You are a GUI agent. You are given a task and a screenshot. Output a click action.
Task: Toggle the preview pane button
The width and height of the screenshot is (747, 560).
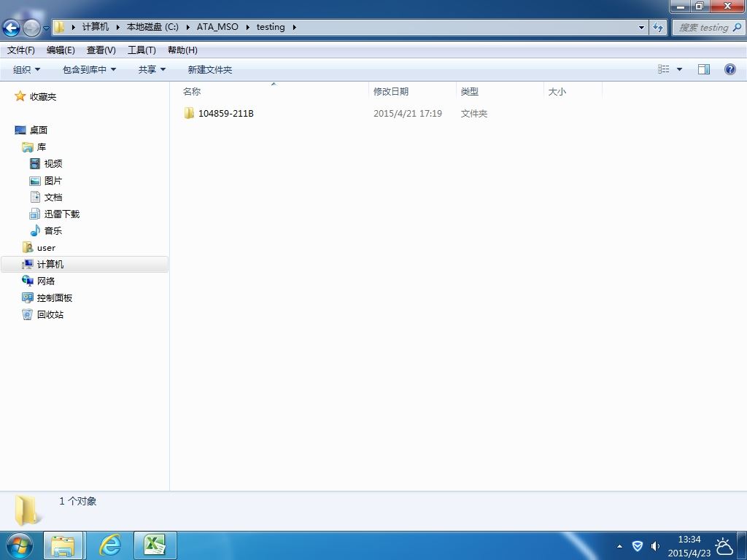point(704,69)
